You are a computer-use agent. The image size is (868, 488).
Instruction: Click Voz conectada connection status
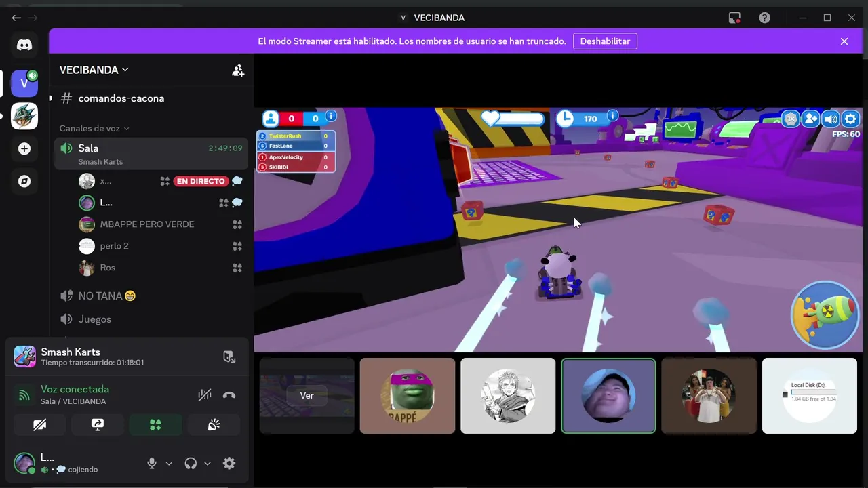75,389
